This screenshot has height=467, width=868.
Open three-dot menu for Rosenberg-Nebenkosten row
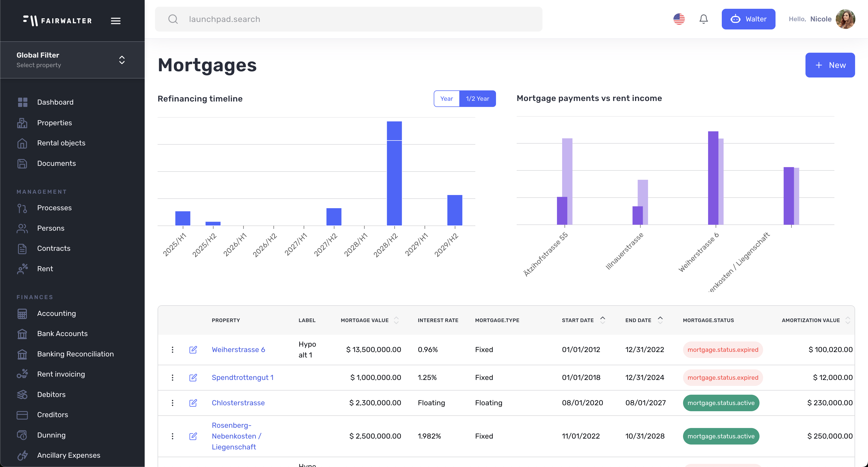(173, 436)
